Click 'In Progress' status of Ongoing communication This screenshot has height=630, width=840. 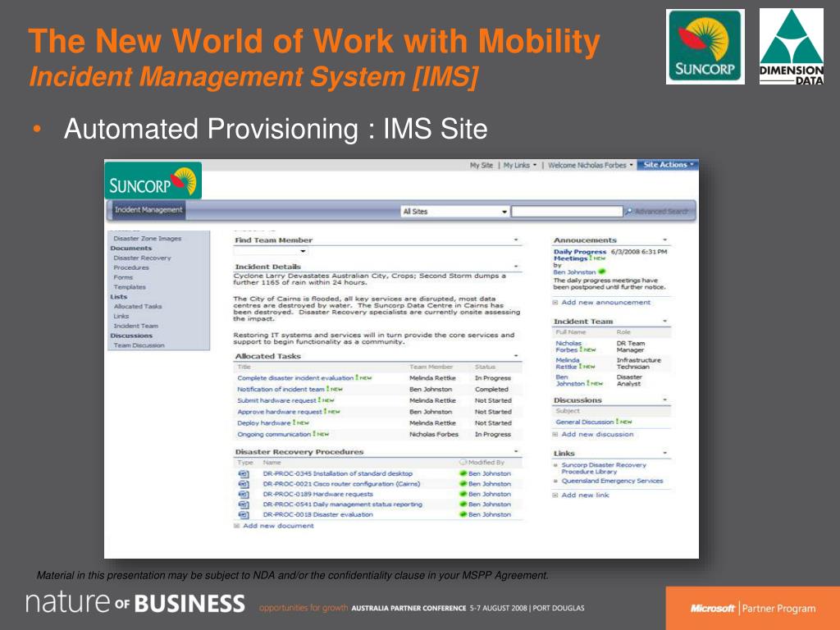493,435
